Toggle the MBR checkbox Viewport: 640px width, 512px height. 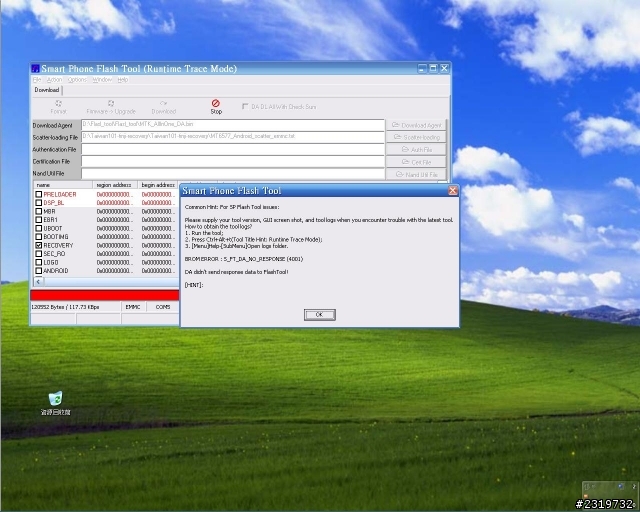click(38, 211)
